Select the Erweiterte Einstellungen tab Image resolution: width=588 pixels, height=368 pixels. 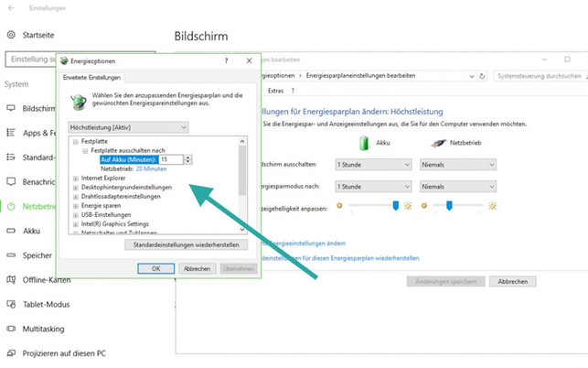click(91, 79)
